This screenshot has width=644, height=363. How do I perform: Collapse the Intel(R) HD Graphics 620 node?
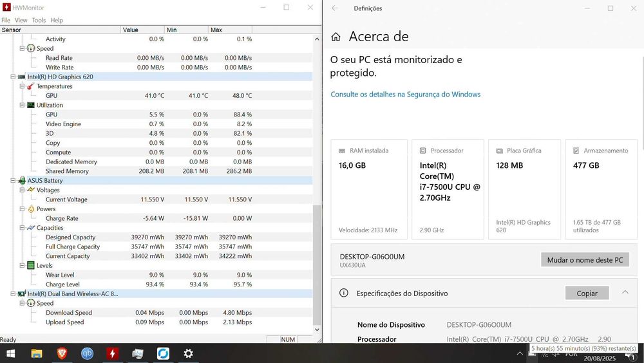click(13, 77)
